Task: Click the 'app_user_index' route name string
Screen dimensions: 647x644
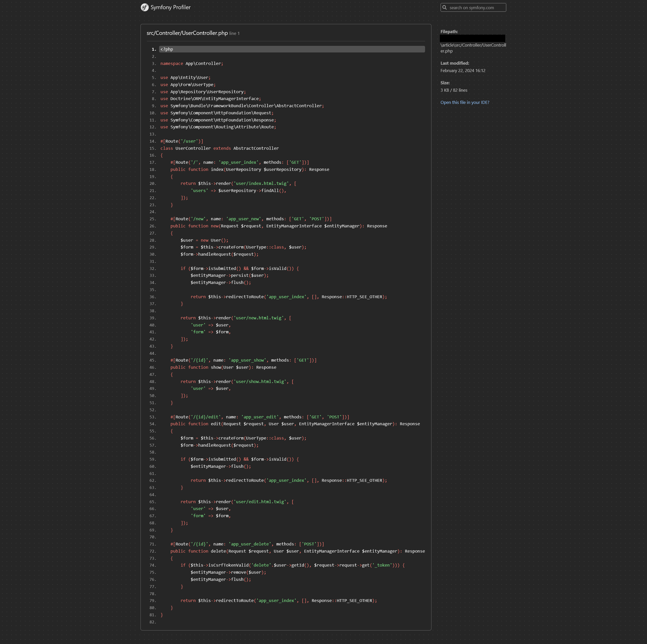Action: (238, 162)
